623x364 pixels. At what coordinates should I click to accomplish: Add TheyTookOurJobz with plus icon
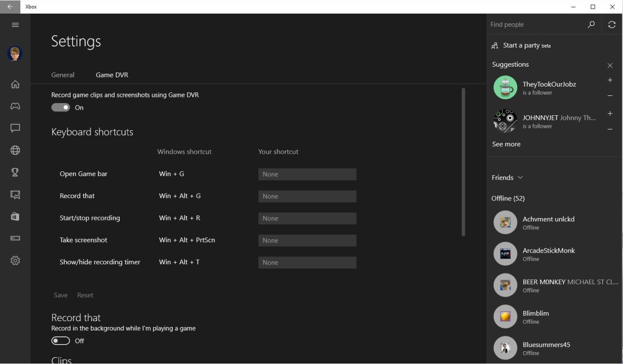610,80
